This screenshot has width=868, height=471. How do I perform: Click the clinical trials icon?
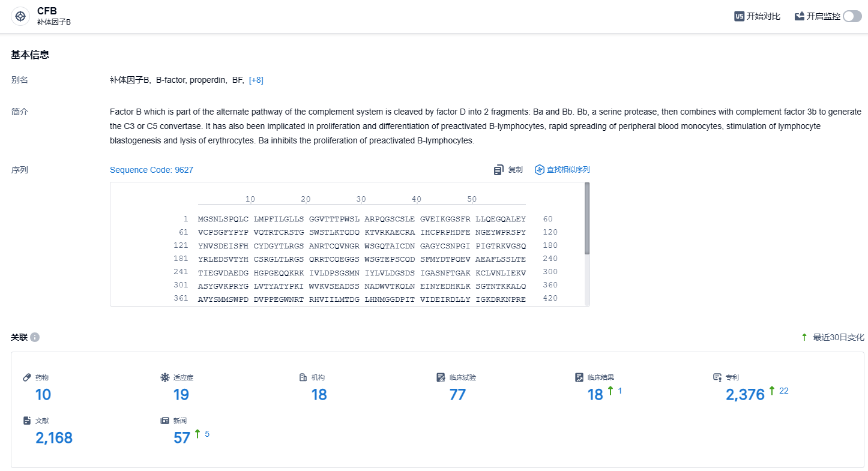click(441, 377)
